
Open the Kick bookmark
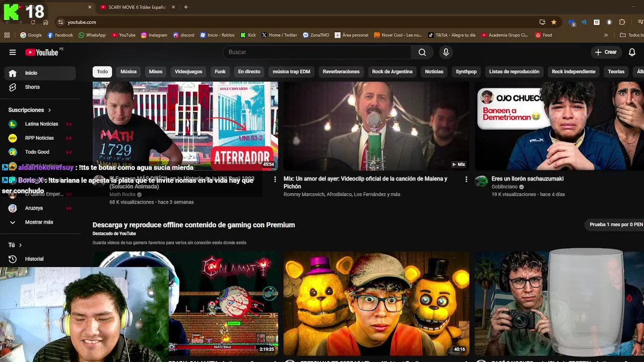(248, 35)
